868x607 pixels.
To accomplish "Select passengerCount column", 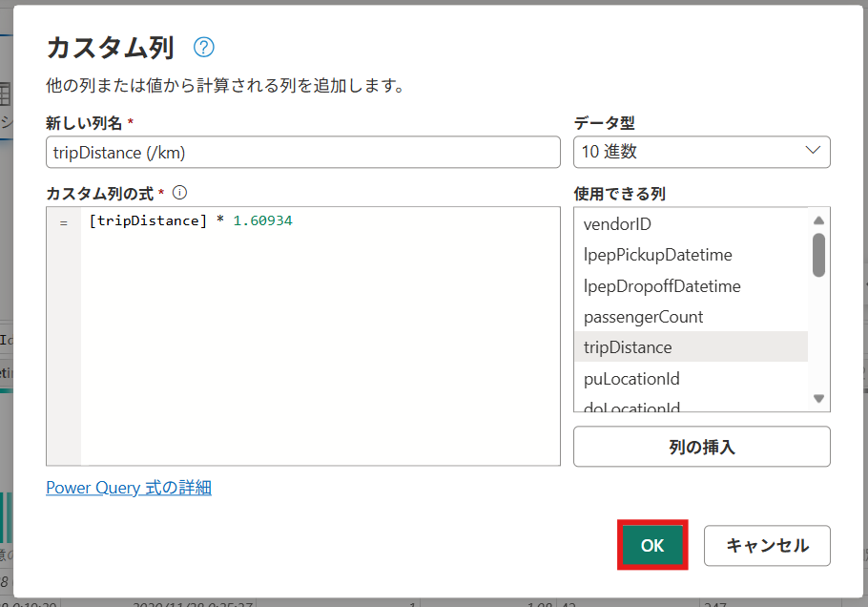I will (643, 317).
